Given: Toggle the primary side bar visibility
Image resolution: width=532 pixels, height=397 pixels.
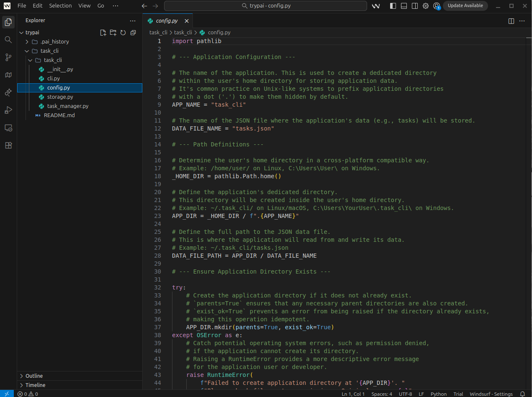Looking at the screenshot, I should tap(393, 6).
